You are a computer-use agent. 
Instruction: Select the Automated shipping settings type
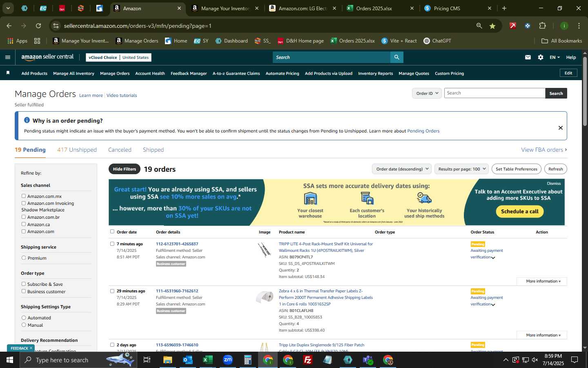[x=24, y=317]
